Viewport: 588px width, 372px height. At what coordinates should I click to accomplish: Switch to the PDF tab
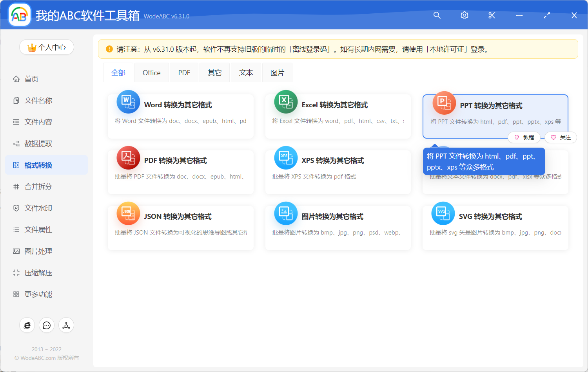pyautogui.click(x=184, y=72)
